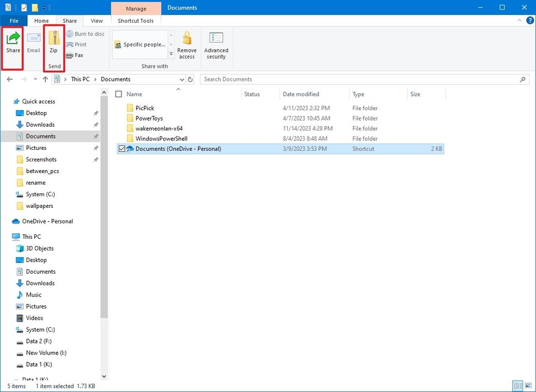Click Remove access in the ribbon
Screen dimensions: 536x392
187,45
